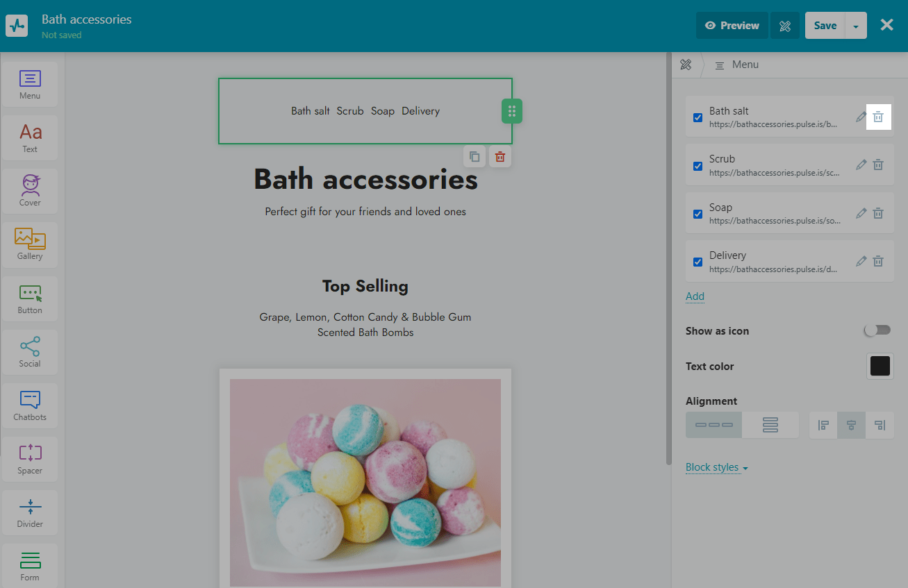This screenshot has height=588, width=908.
Task: Delete the selected menu block on canvas
Action: 500,157
